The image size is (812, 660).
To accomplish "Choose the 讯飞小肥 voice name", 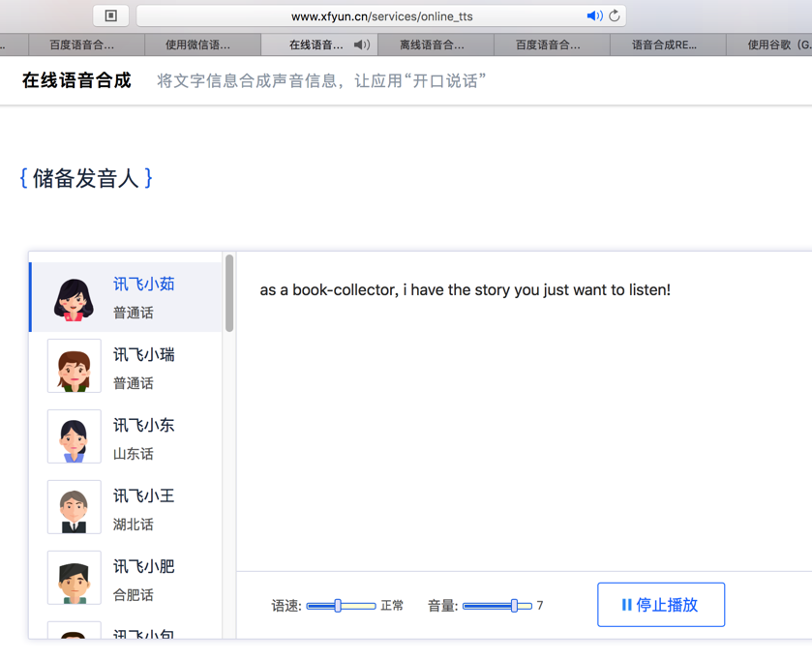I will click(x=144, y=566).
